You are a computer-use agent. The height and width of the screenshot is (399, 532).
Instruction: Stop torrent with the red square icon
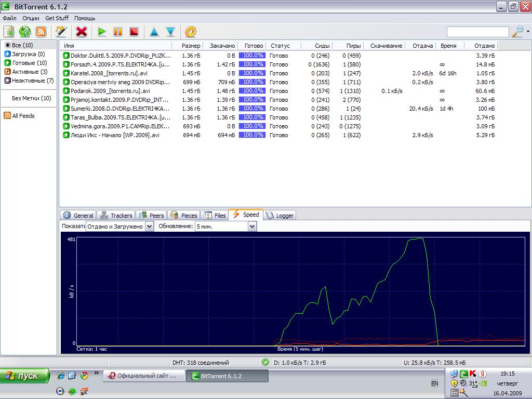tap(134, 32)
